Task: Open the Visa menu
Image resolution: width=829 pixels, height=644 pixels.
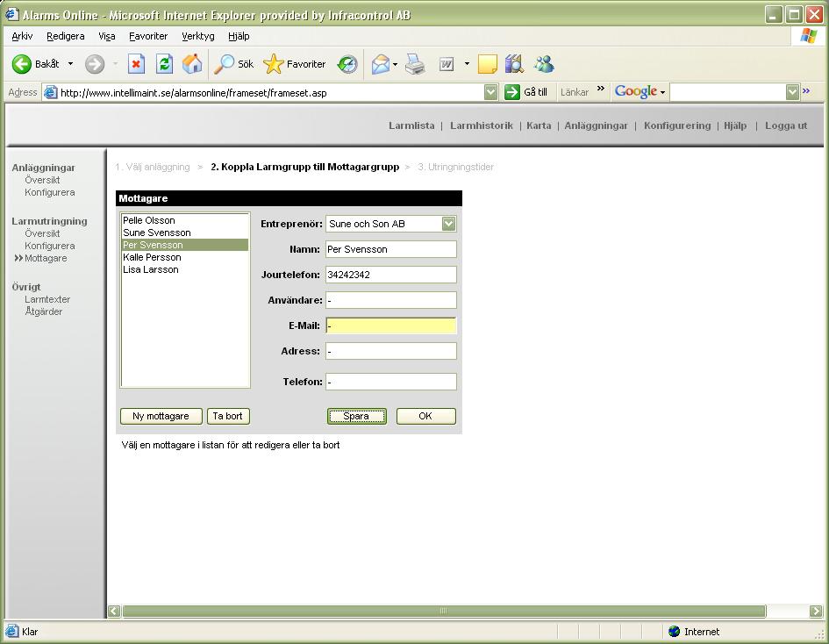Action: pos(107,36)
